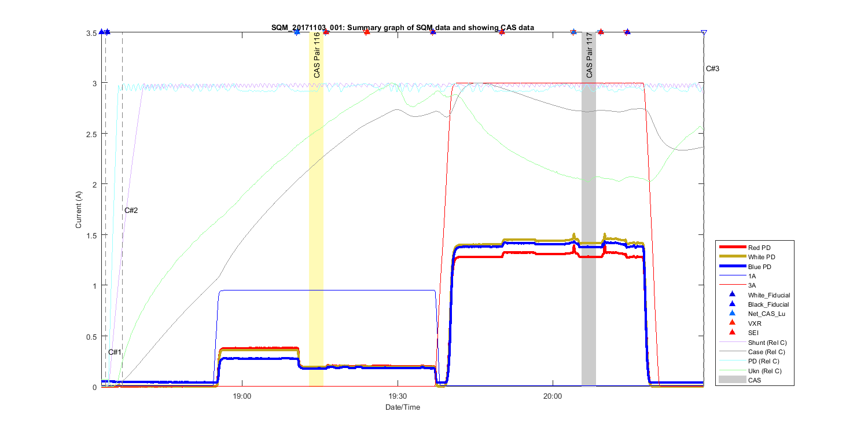Click the gray CAS Pair 117 band
This screenshot has height=434, width=868.
589,231
